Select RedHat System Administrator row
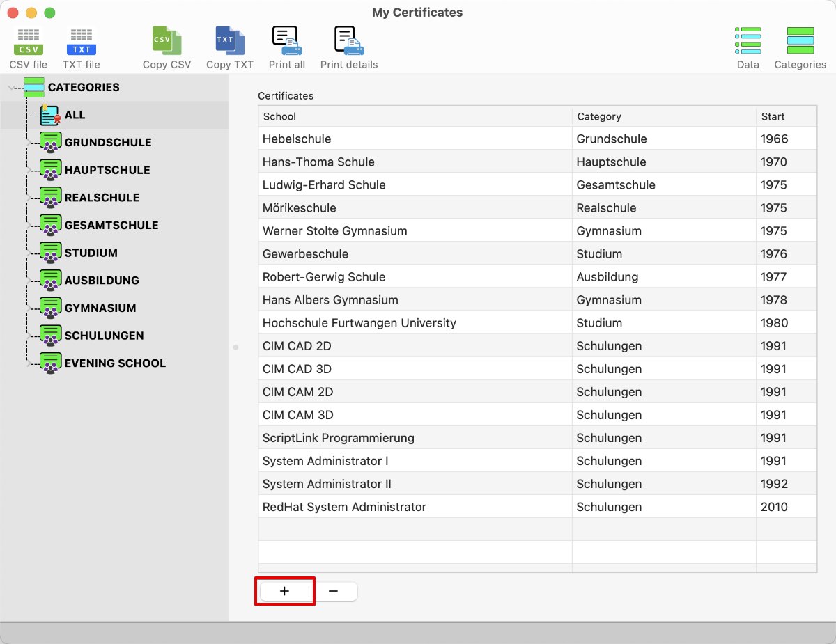The width and height of the screenshot is (836, 644). tap(537, 506)
